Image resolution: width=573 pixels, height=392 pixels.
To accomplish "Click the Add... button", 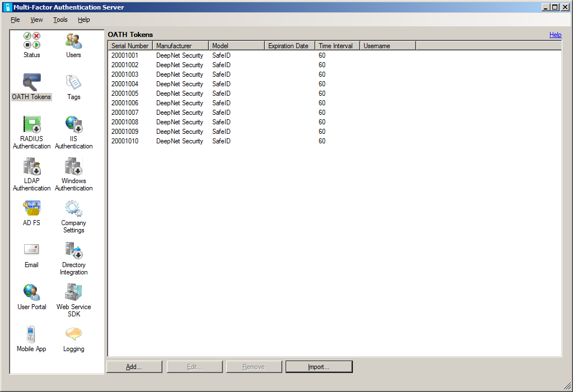I will (134, 367).
